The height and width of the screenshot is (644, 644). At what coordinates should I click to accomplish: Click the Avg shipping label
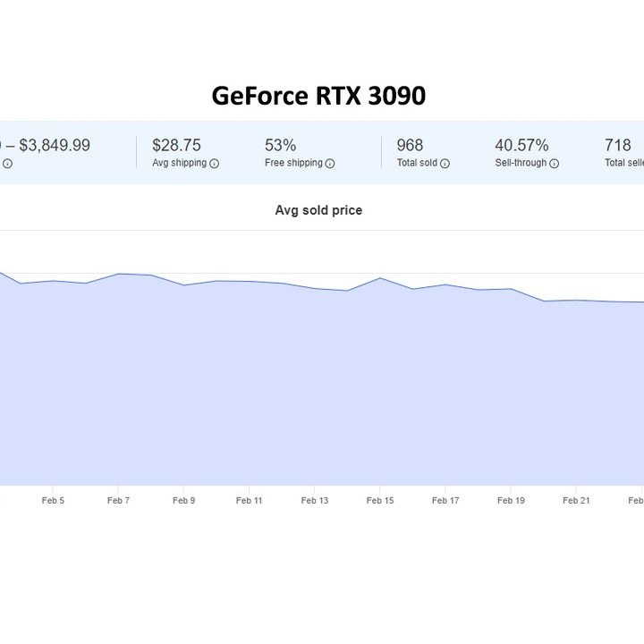tap(180, 163)
